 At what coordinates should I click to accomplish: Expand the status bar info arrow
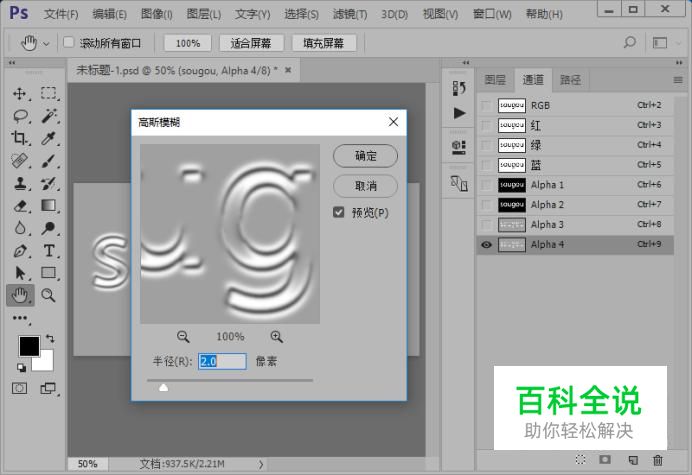261,464
